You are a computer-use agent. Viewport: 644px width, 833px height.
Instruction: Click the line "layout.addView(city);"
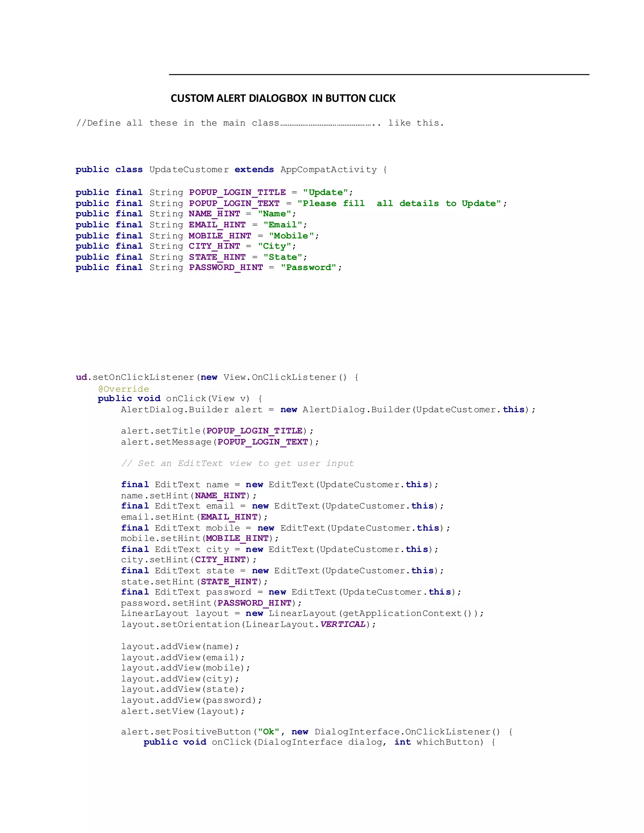[180, 679]
